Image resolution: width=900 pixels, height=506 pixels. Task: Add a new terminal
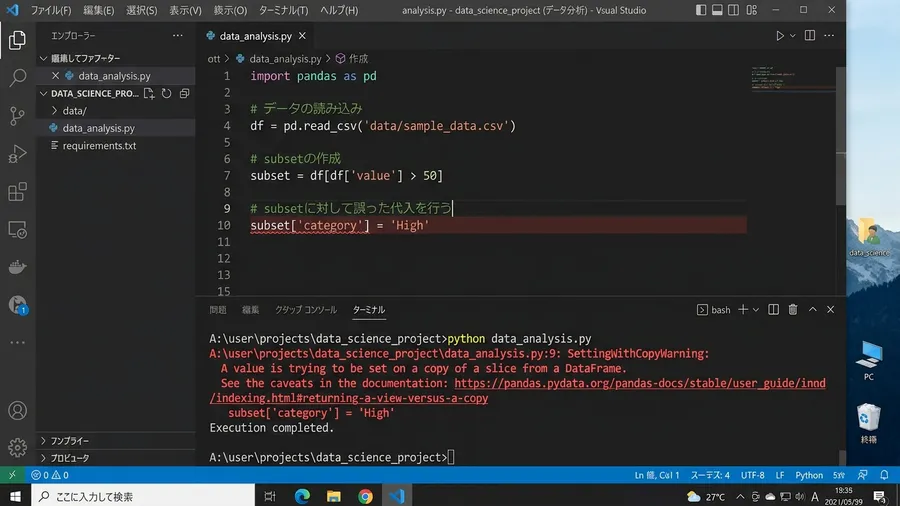(x=743, y=310)
